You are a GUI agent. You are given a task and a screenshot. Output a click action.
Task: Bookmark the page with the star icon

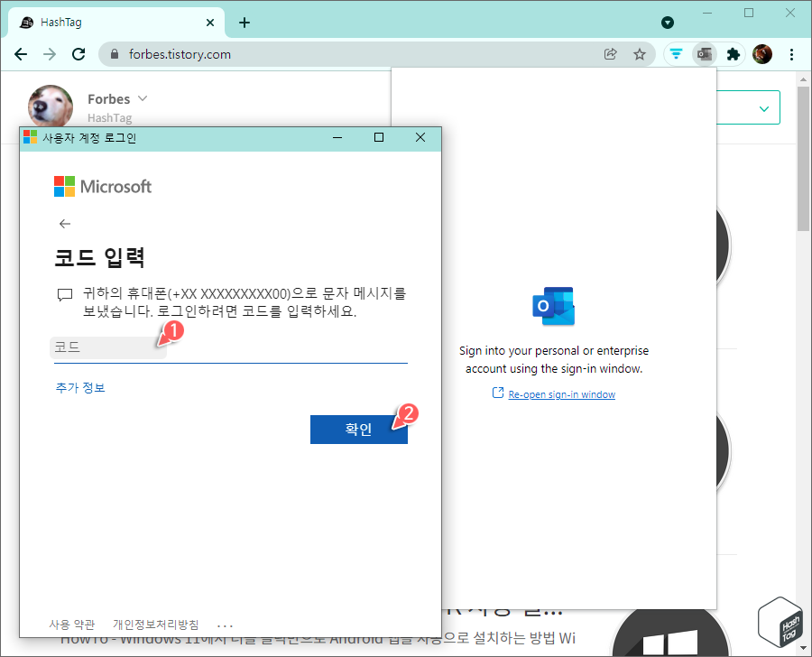coord(640,54)
